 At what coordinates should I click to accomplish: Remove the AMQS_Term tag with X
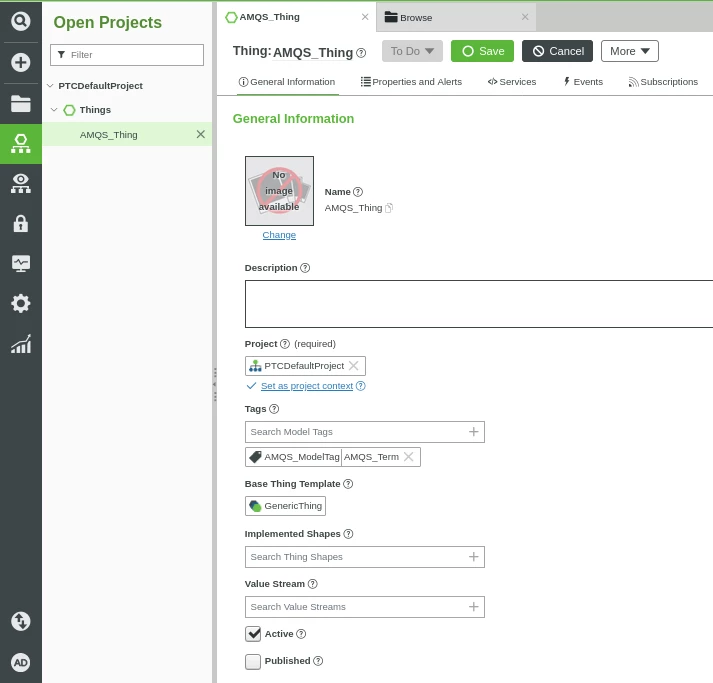[x=409, y=457]
